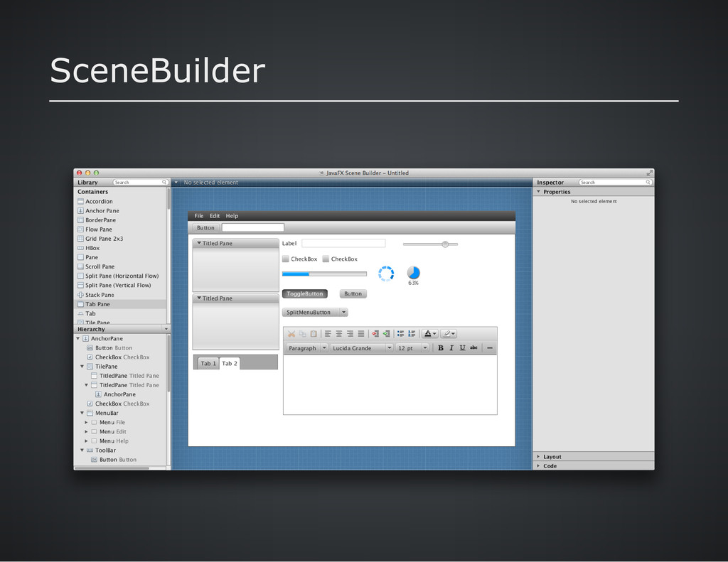Open the Edit menu on the canvas
Screen dimensions: 728x562
(215, 216)
